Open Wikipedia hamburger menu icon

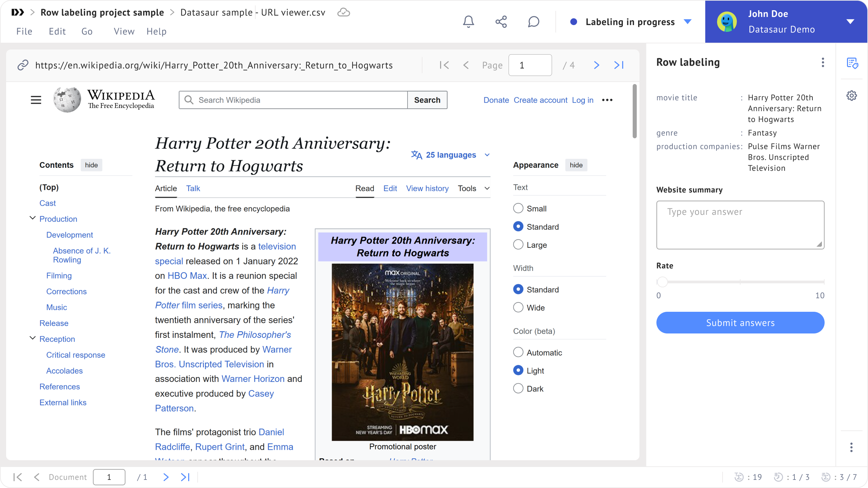[36, 100]
